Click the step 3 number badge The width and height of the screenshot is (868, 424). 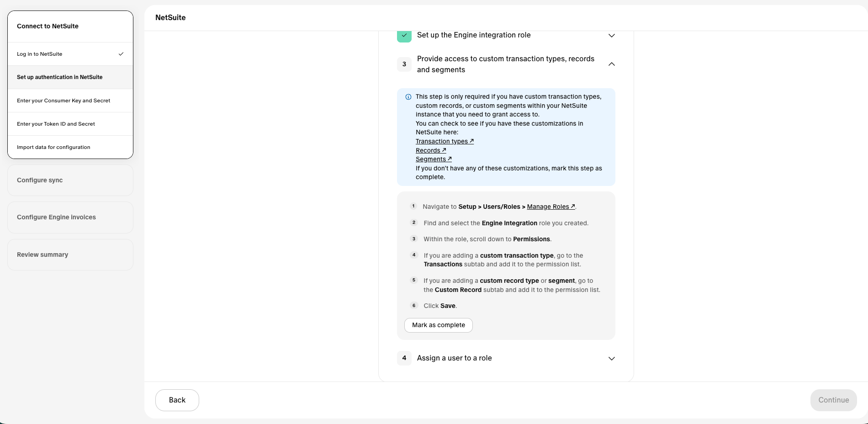pos(404,64)
